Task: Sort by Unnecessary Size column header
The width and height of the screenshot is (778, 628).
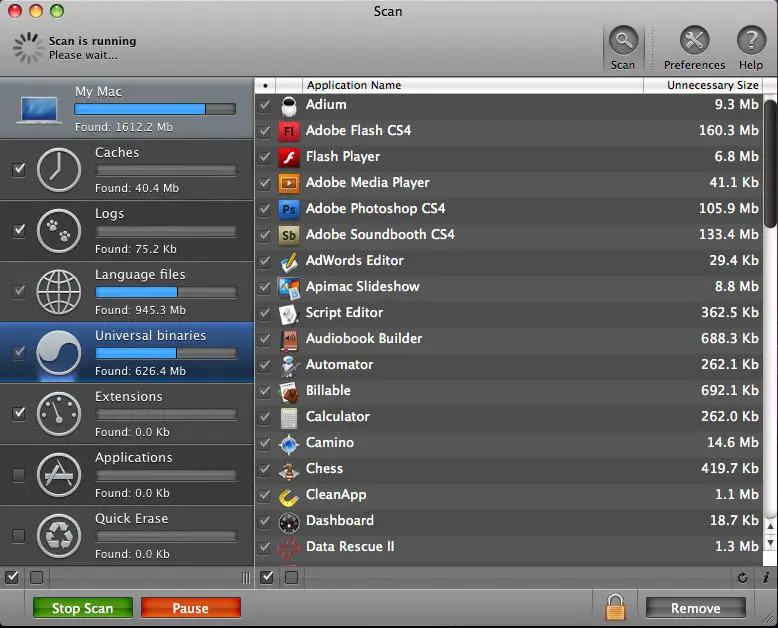Action: click(703, 85)
